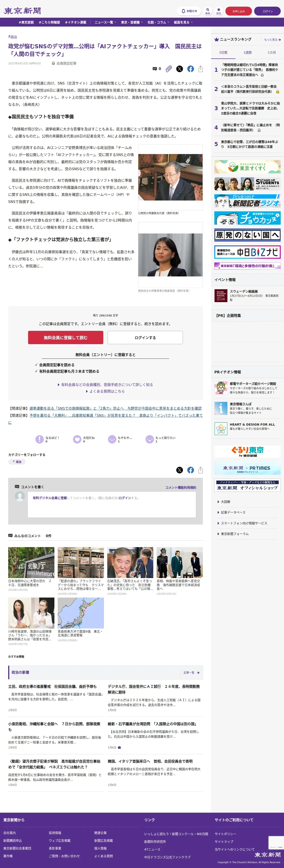Share article on X near title
Screen dimensions: 284x868
tap(180, 69)
